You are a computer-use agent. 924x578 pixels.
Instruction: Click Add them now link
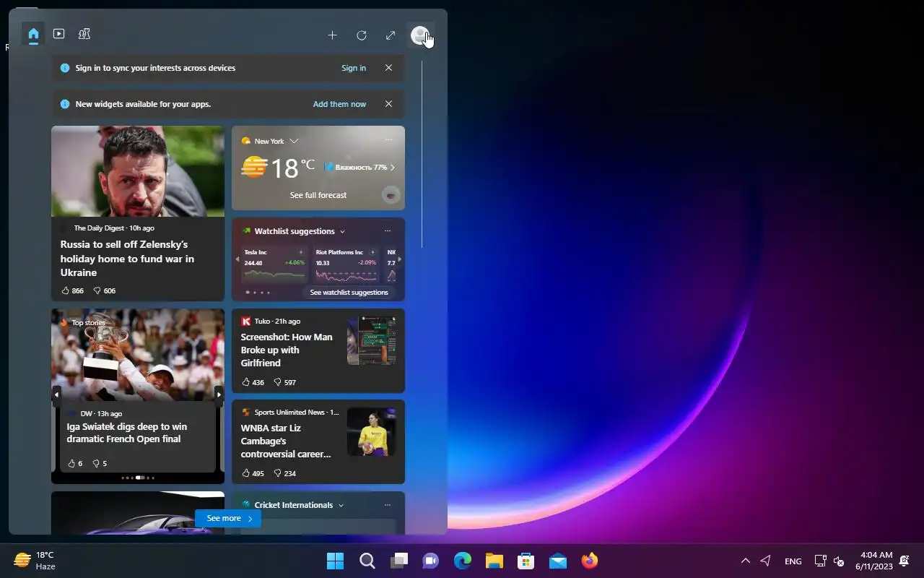339,104
